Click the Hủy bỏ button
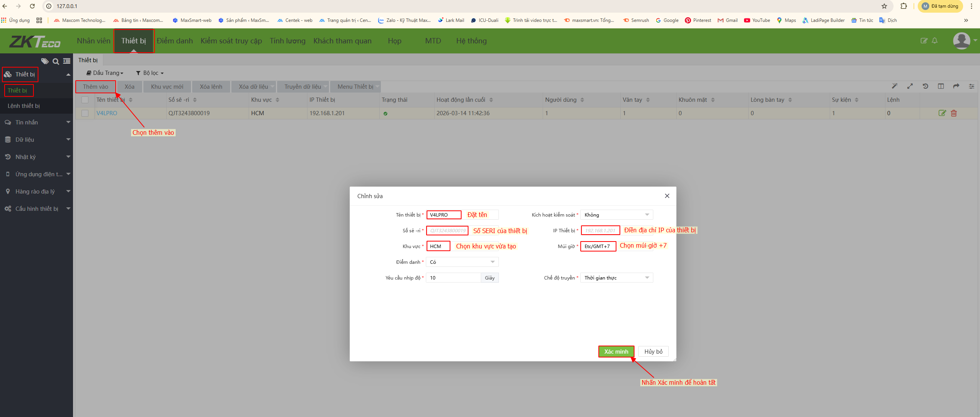980x417 pixels. [653, 352]
